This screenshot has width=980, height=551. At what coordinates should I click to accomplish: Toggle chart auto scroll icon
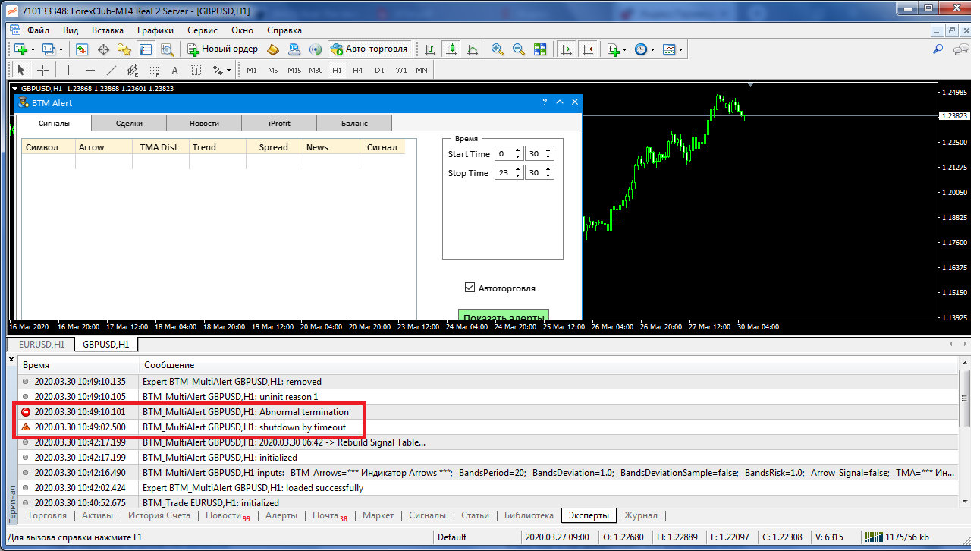pyautogui.click(x=566, y=49)
